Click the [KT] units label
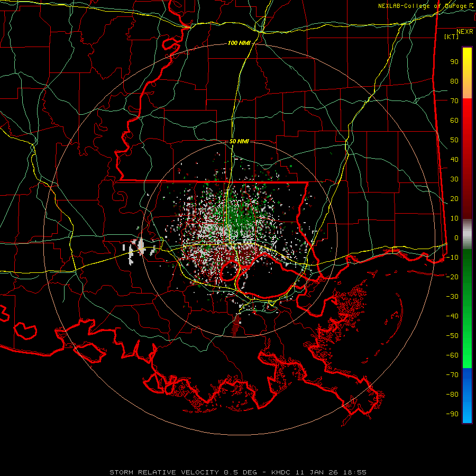The image size is (476, 476). coord(452,36)
